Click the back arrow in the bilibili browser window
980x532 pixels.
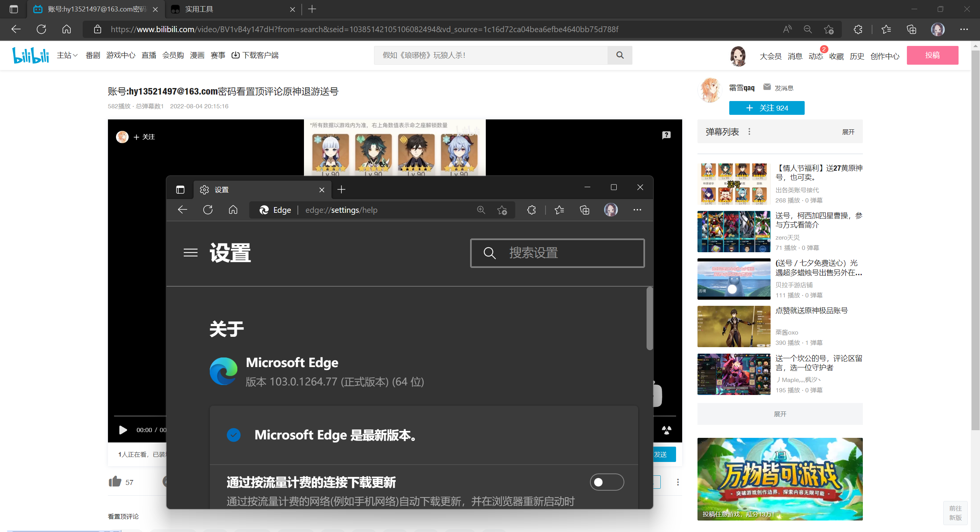pyautogui.click(x=16, y=29)
